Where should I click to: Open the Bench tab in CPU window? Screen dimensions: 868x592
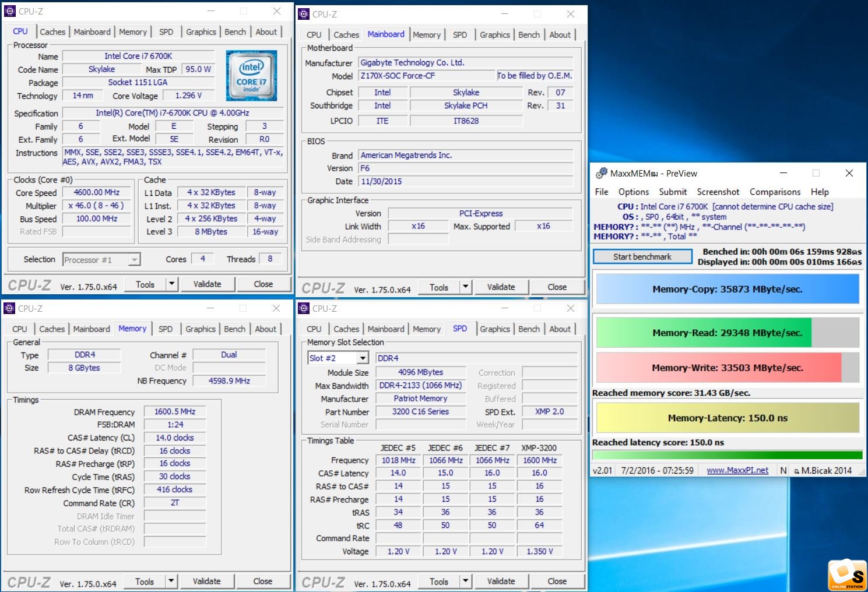click(x=236, y=32)
